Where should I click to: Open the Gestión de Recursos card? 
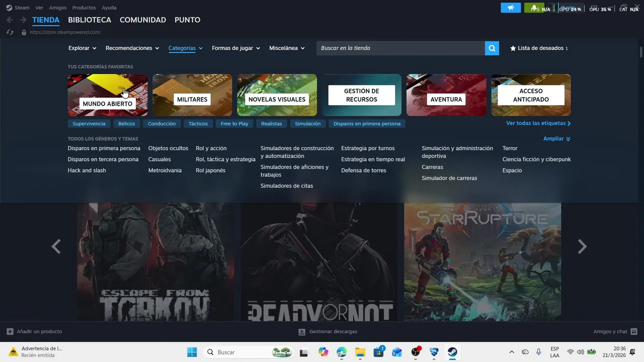coord(362,95)
